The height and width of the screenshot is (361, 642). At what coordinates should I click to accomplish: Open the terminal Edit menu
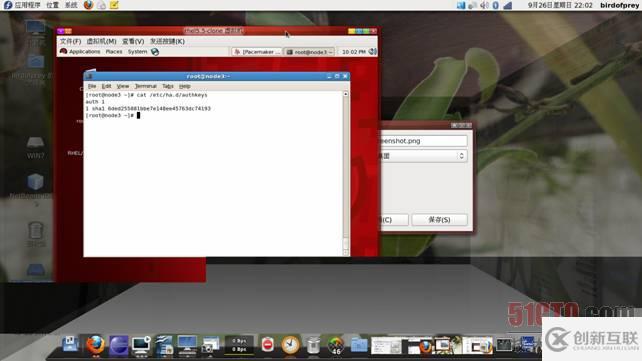click(106, 86)
